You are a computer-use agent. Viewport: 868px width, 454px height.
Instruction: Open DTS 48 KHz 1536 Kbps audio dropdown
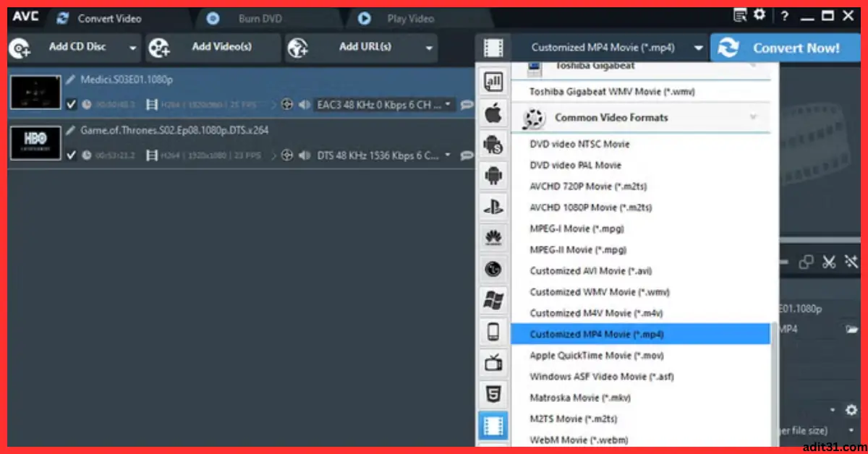448,155
